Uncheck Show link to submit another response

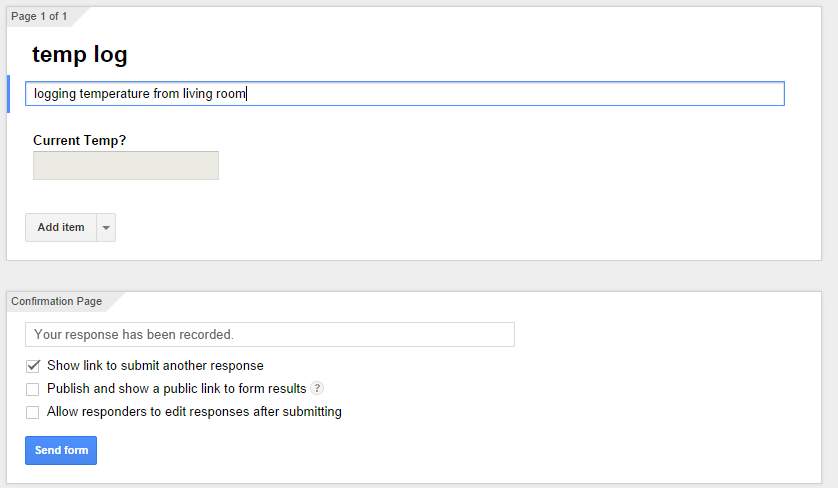coord(33,366)
